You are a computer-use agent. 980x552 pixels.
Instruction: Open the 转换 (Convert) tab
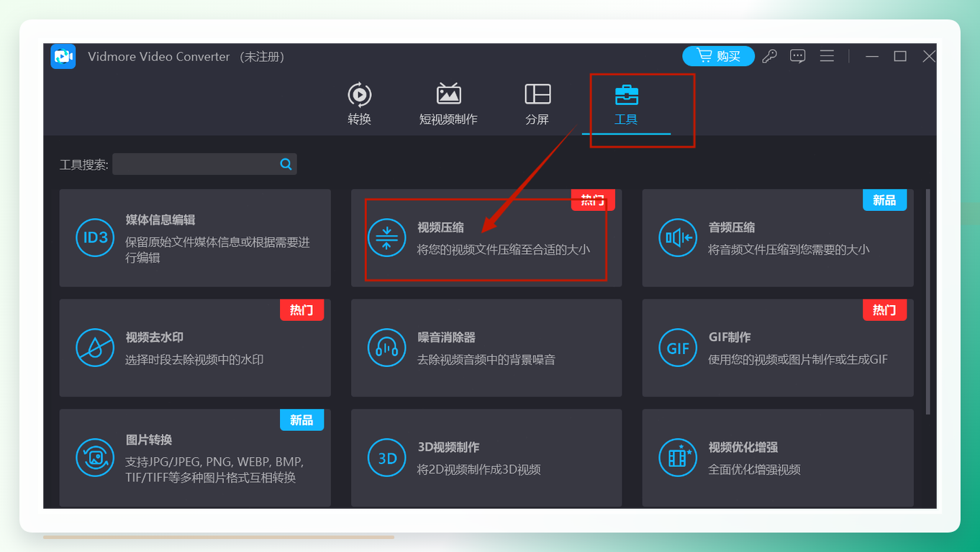pos(359,104)
